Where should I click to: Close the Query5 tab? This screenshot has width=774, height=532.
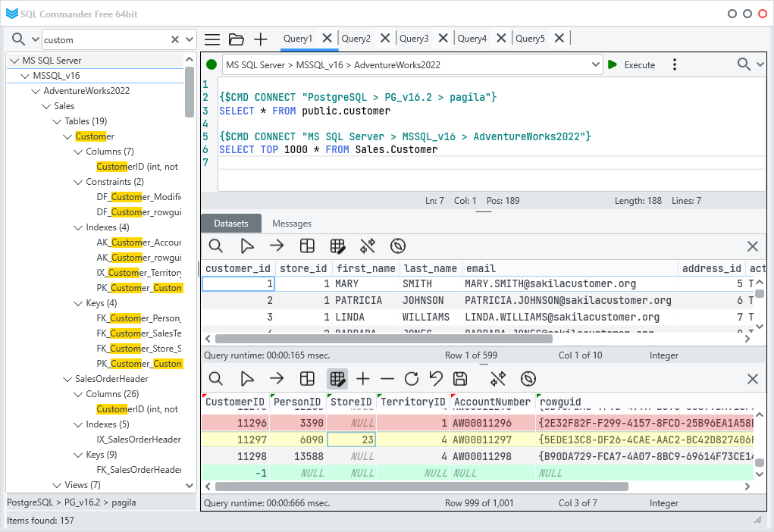tap(559, 38)
